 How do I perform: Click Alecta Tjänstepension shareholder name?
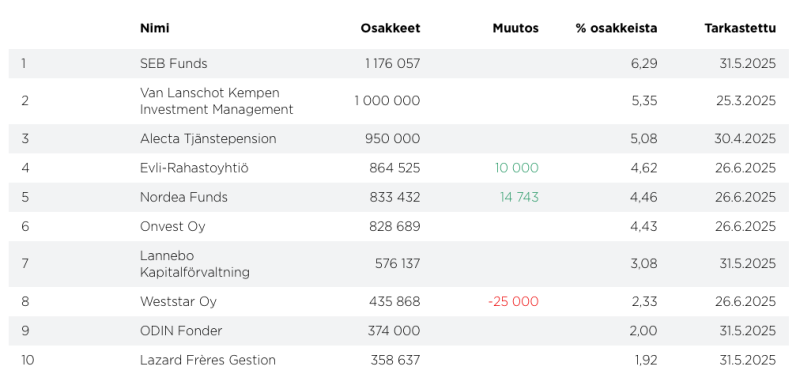click(x=208, y=139)
